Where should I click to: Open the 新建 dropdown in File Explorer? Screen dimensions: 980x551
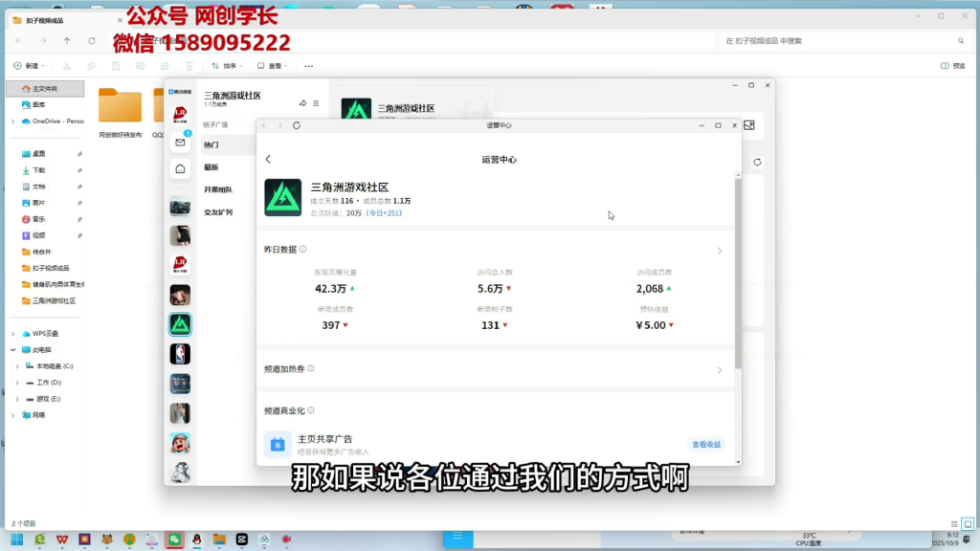coord(33,66)
